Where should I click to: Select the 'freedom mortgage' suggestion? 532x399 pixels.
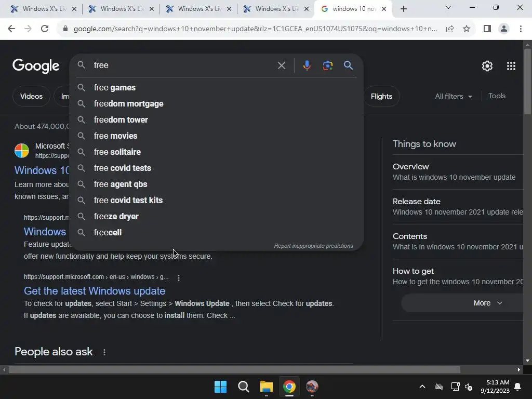coord(217,104)
